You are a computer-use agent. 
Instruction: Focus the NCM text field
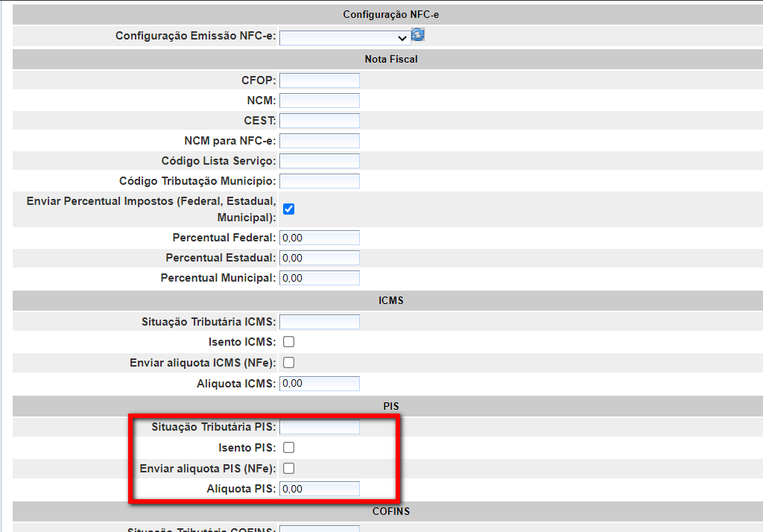tap(319, 101)
